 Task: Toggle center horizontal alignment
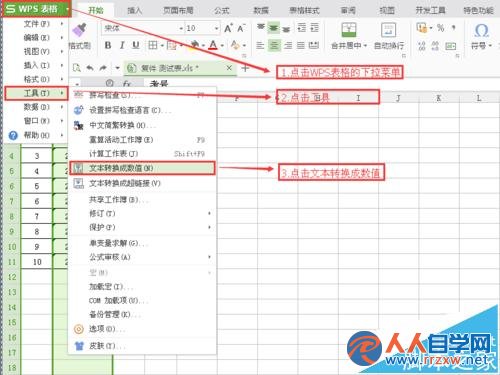(274, 45)
